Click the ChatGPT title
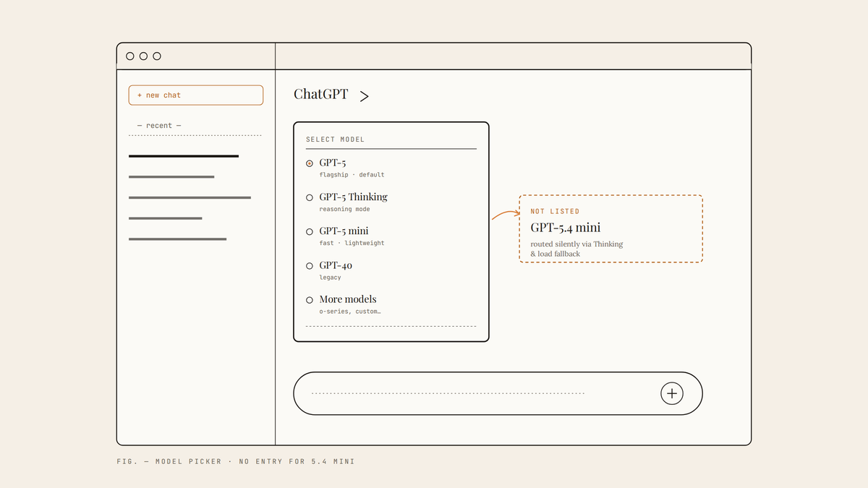The image size is (868, 488). point(320,95)
